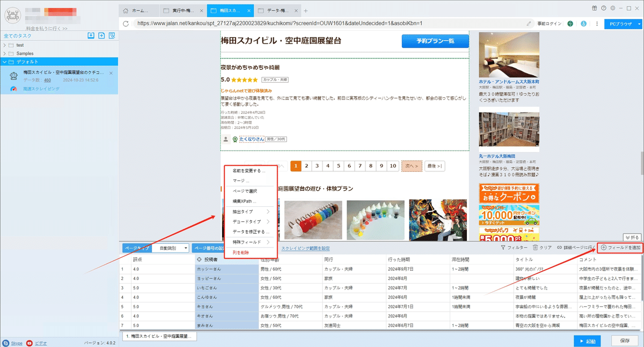Choose データを修正する in context menu
The height and width of the screenshot is (347, 644).
click(251, 232)
